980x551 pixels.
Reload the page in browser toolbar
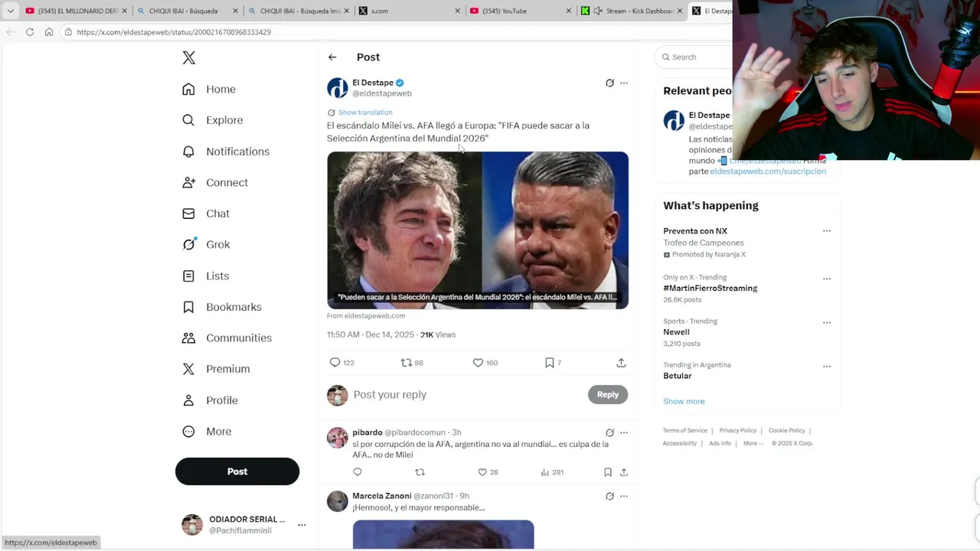(x=30, y=32)
